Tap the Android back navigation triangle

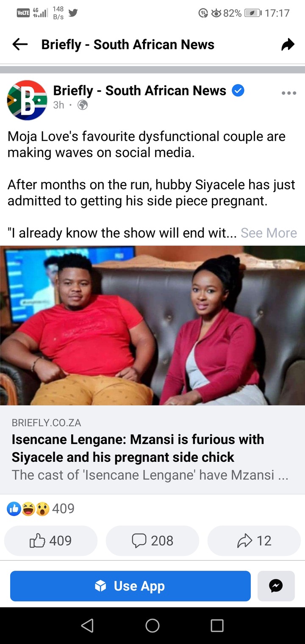point(87,625)
